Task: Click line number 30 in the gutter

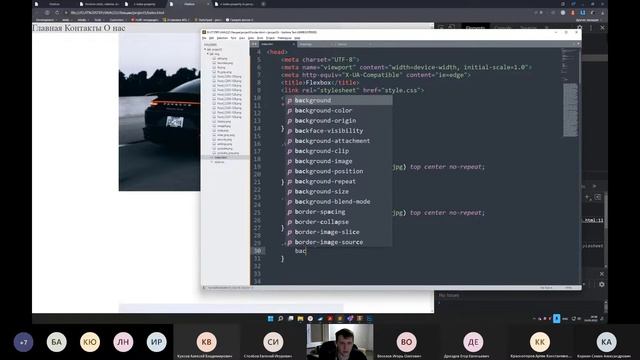Action: click(x=257, y=251)
